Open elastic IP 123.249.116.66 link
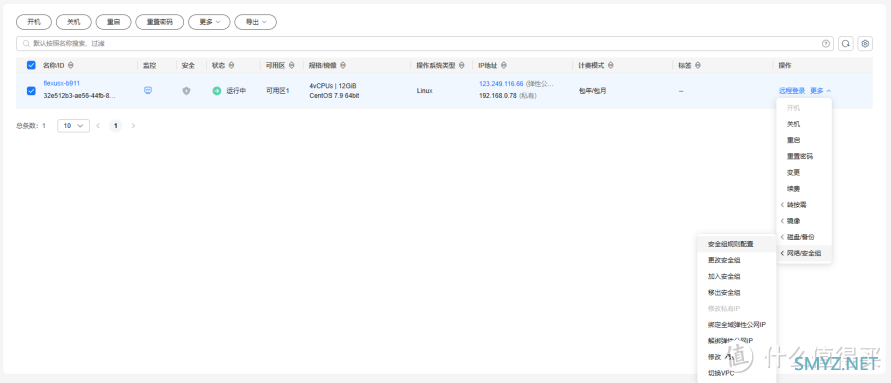This screenshot has height=383, width=891. [501, 84]
